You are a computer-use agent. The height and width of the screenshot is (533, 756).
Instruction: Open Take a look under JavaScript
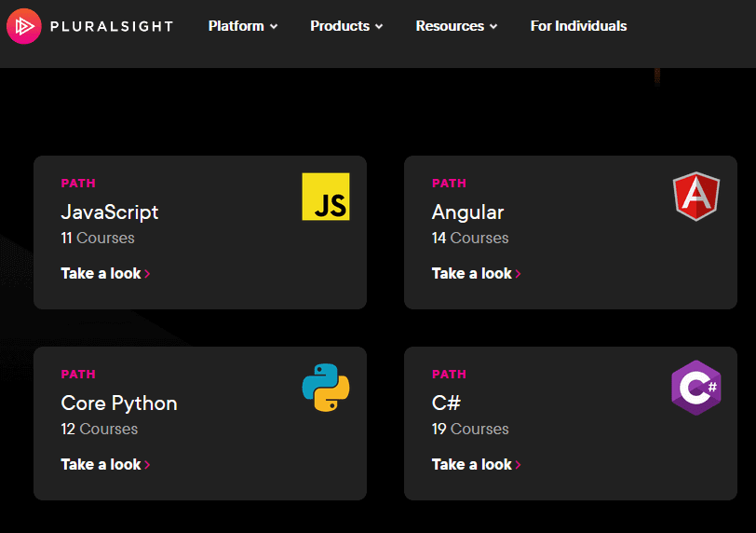coord(101,273)
